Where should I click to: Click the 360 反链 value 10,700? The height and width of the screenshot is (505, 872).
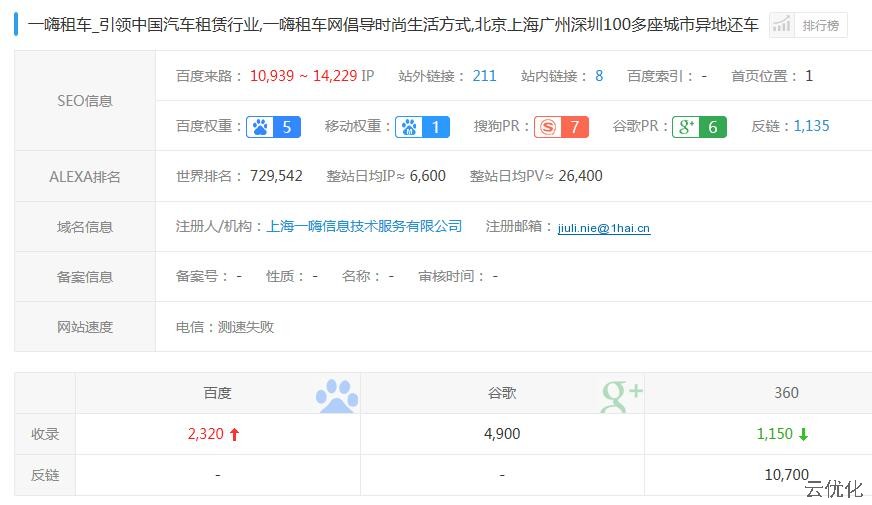pyautogui.click(x=786, y=475)
